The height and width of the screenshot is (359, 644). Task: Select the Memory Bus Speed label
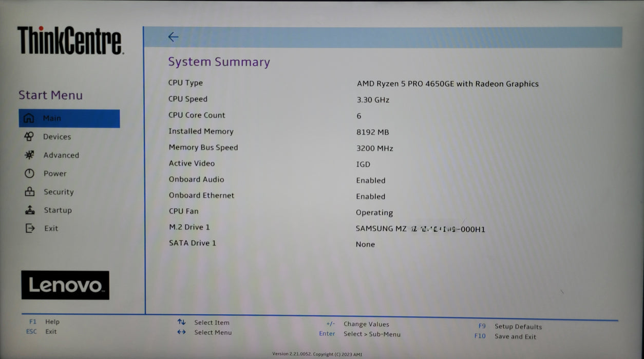click(x=203, y=148)
